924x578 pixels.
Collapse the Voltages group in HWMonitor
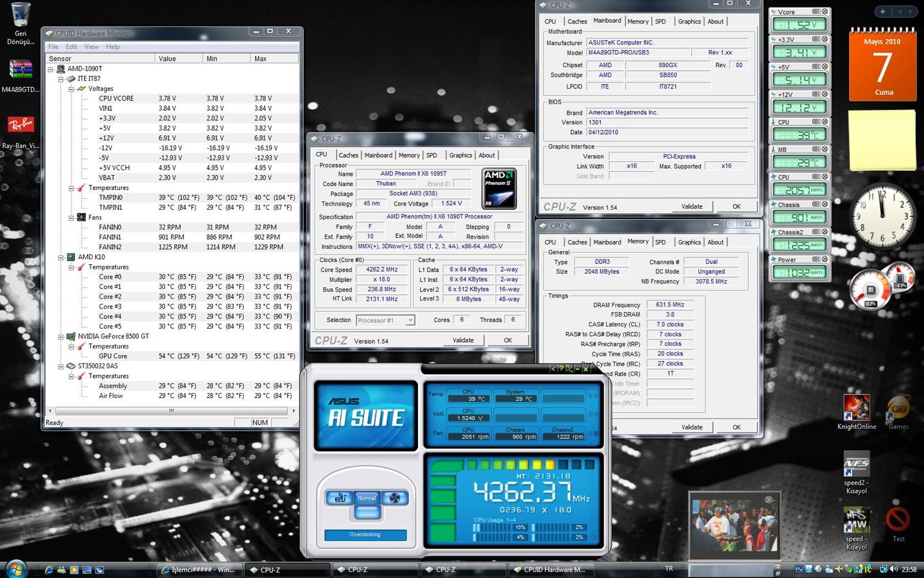click(x=71, y=89)
